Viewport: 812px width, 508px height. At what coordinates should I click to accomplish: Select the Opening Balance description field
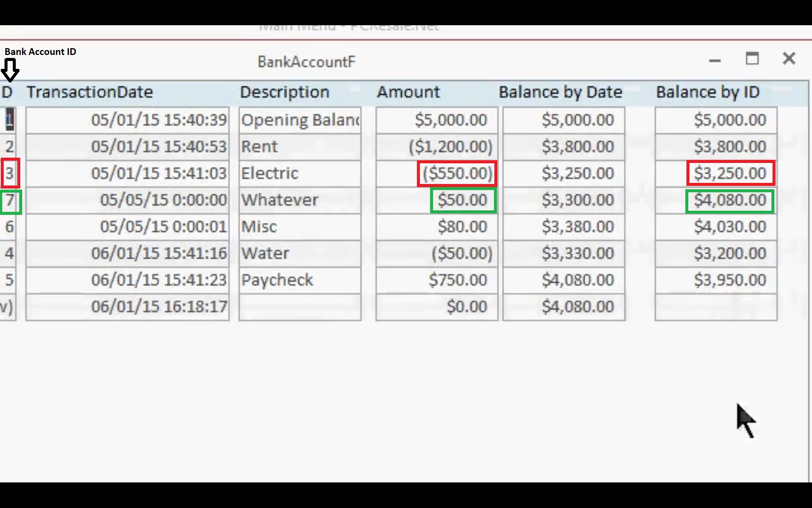300,120
